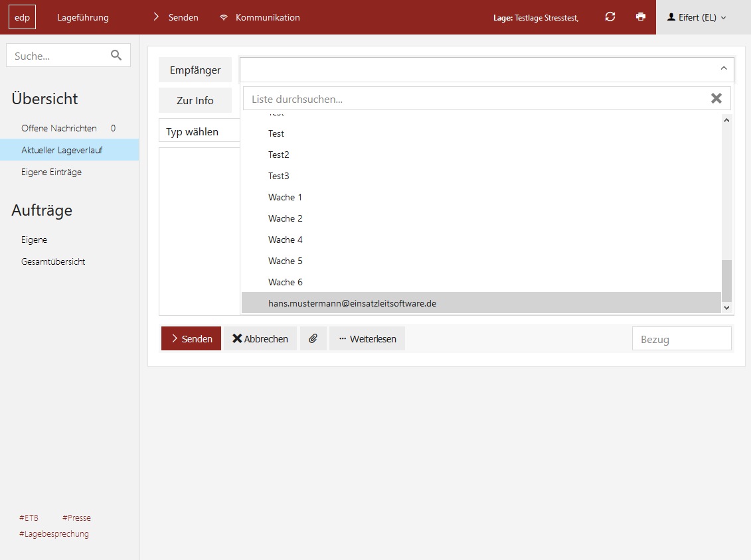
Task: Click Weiterlesen button
Action: (x=367, y=338)
